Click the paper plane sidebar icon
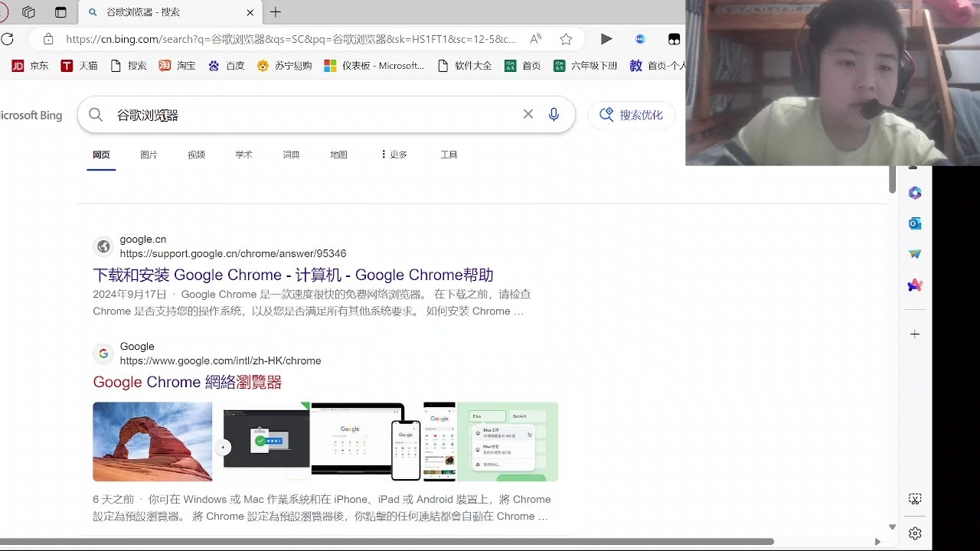This screenshot has height=551, width=980. pos(915,254)
